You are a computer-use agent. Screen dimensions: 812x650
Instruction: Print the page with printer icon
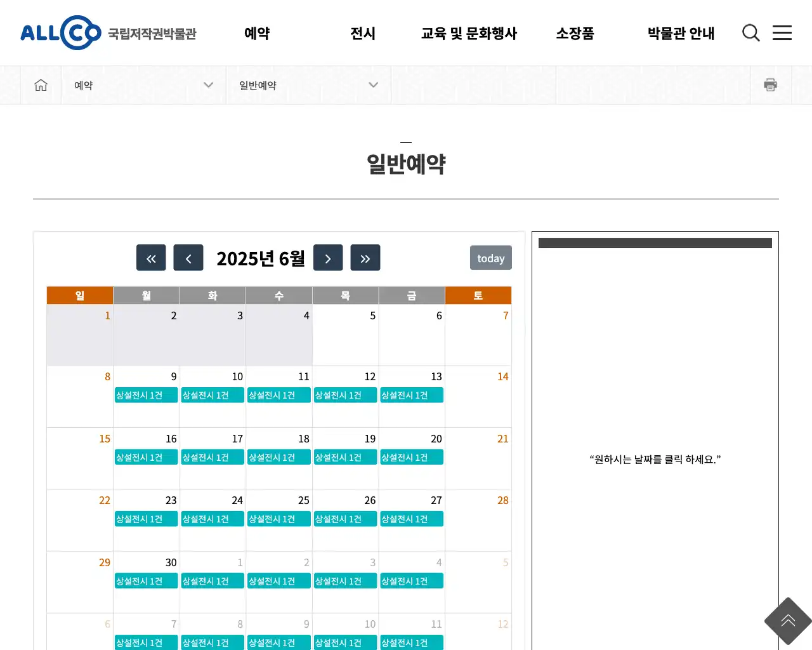pos(771,85)
